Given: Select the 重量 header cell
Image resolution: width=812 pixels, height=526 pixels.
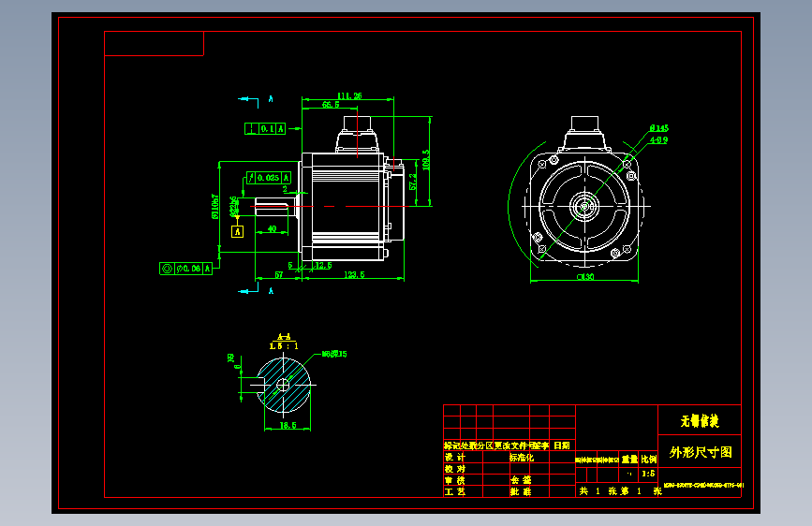Looking at the screenshot, I should [x=629, y=459].
